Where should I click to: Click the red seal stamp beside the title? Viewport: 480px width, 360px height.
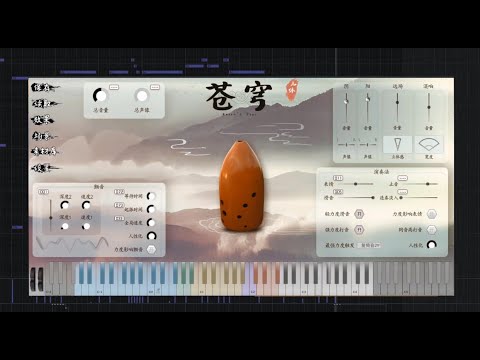[292, 90]
